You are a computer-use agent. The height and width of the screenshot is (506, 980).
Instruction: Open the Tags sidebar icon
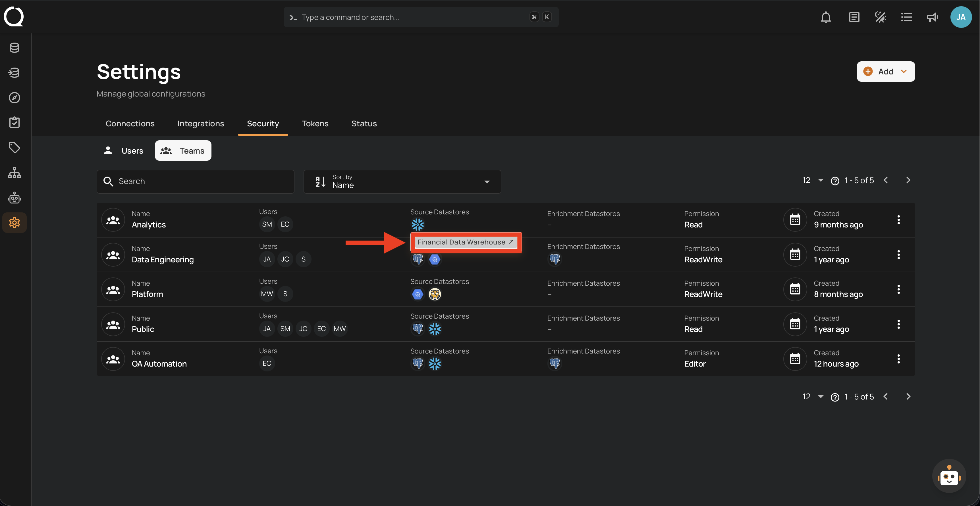click(x=14, y=147)
